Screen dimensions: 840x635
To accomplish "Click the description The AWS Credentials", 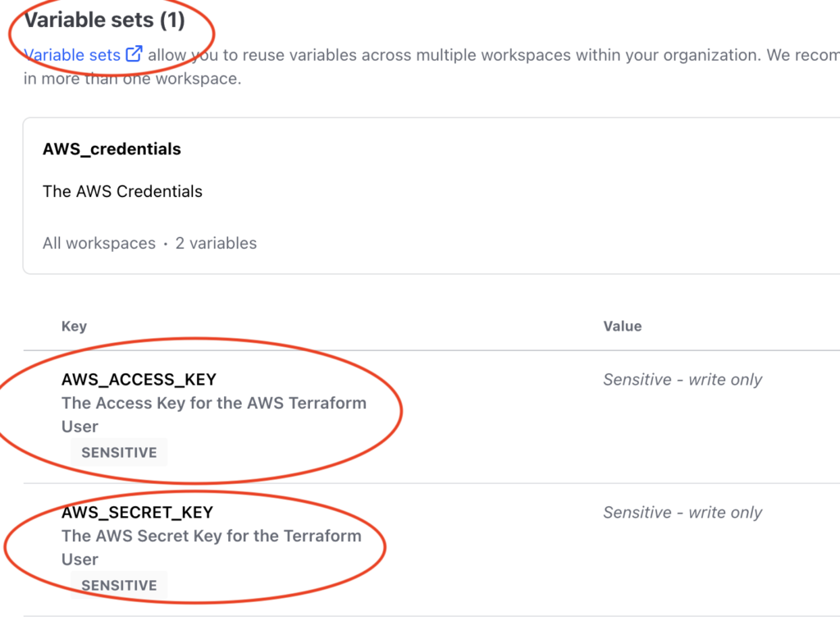I will pos(123,191).
